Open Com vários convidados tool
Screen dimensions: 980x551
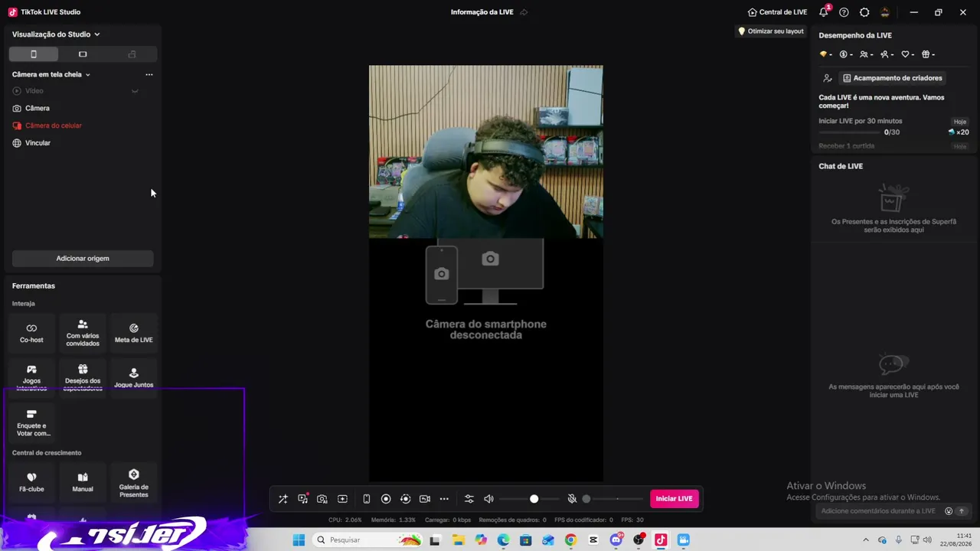83,333
